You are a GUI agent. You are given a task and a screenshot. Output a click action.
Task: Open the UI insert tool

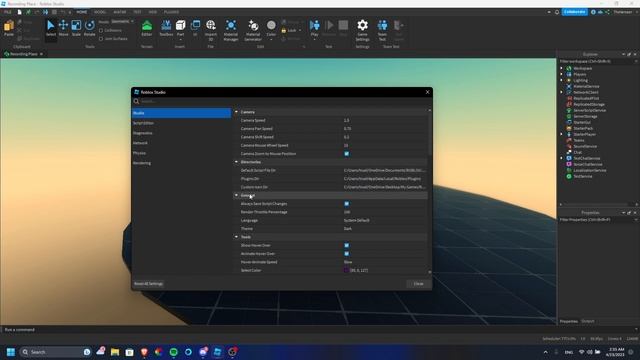[195, 28]
